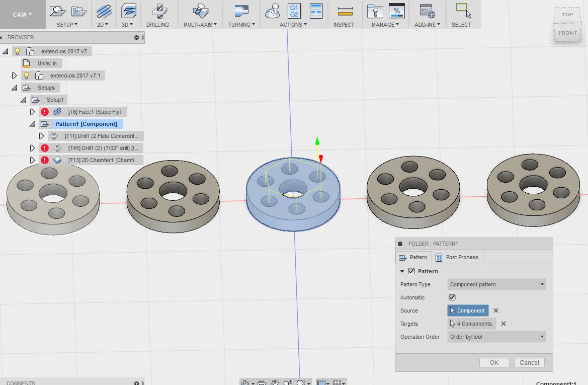This screenshot has width=588, height=385.
Task: Toggle the Pattern enable checkbox
Action: point(412,271)
